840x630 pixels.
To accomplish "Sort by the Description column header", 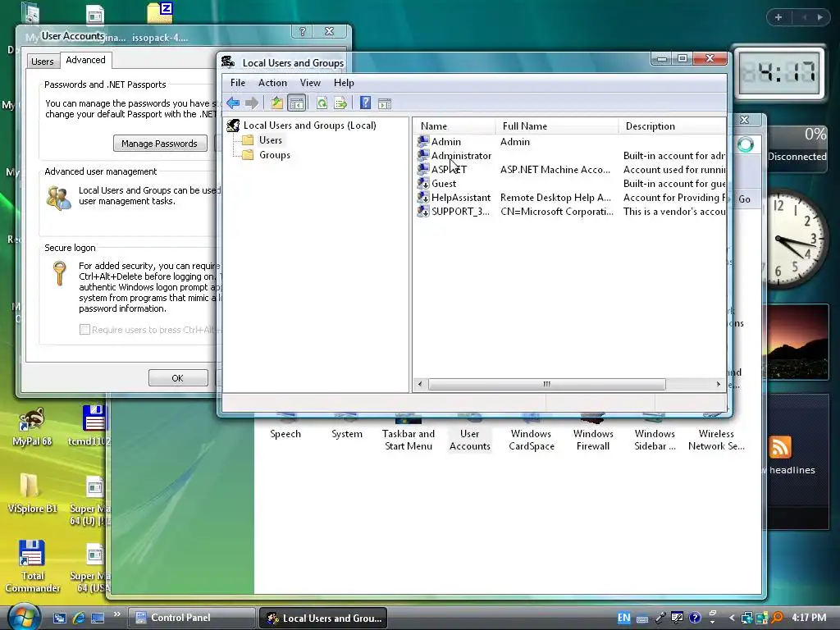I will click(x=673, y=126).
